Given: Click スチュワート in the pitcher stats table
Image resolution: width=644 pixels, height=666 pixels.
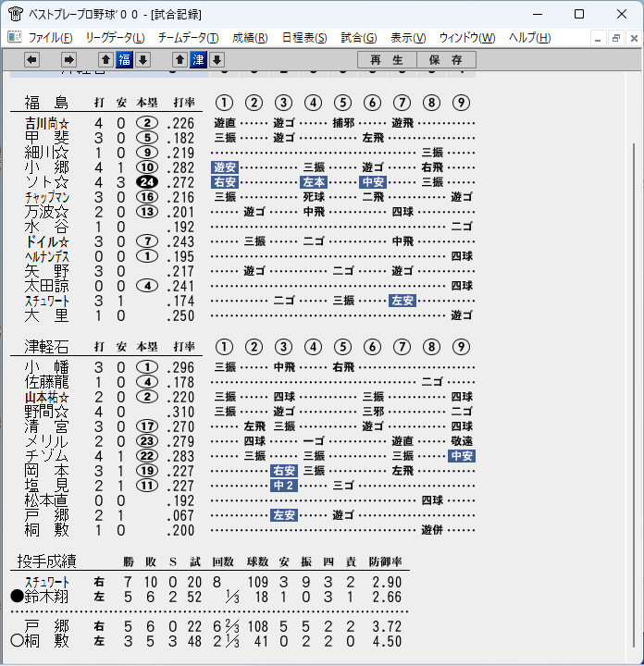Looking at the screenshot, I should coord(47,583).
